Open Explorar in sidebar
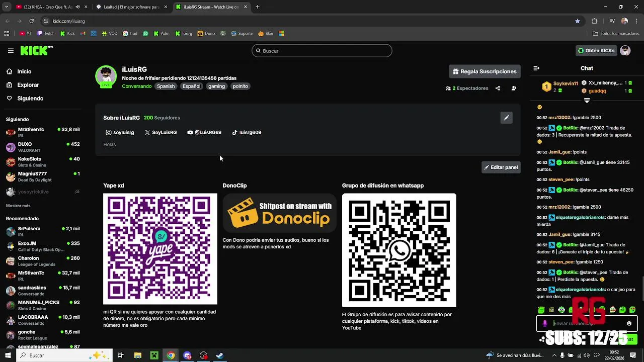 coord(28,85)
